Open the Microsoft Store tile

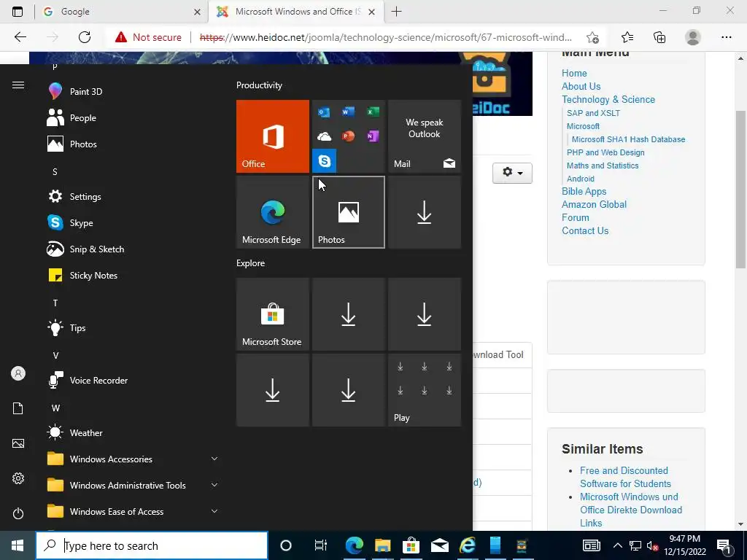273,314
